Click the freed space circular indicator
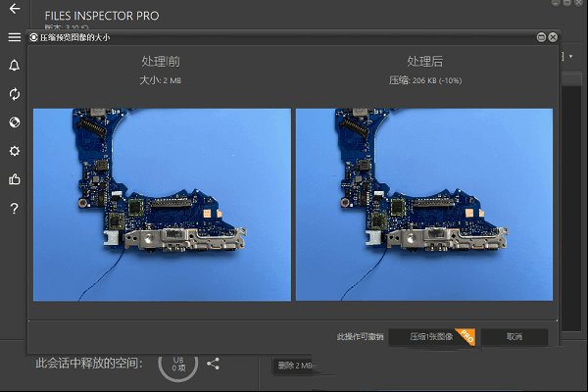 point(177,363)
